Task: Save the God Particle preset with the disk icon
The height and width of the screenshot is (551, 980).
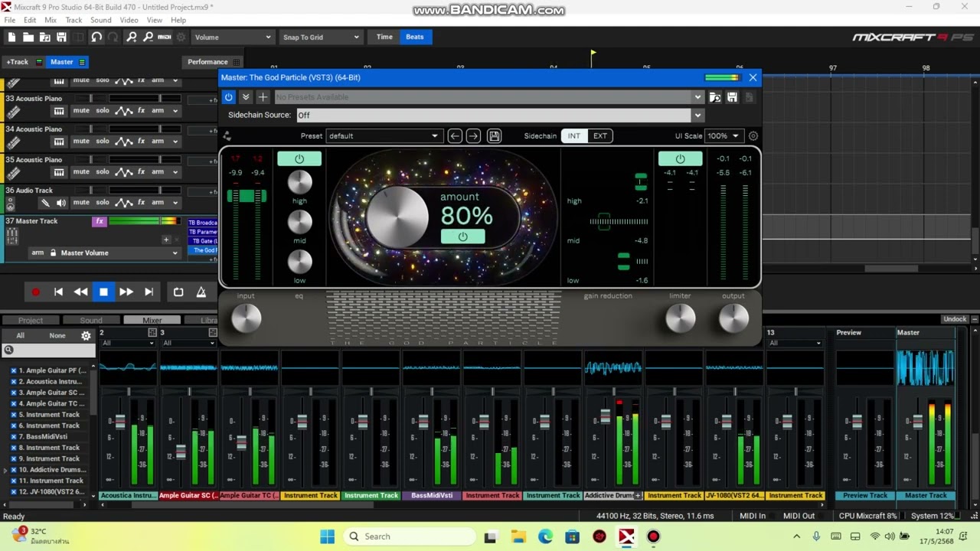Action: pyautogui.click(x=494, y=135)
